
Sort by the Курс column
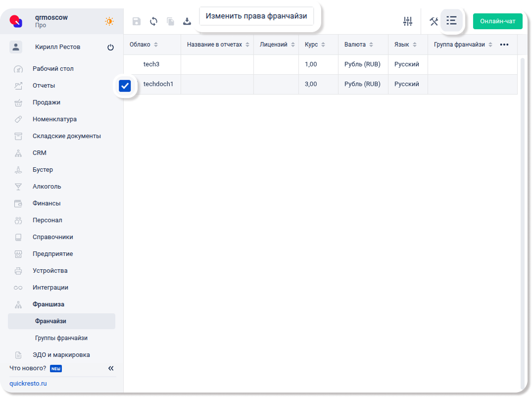click(323, 45)
